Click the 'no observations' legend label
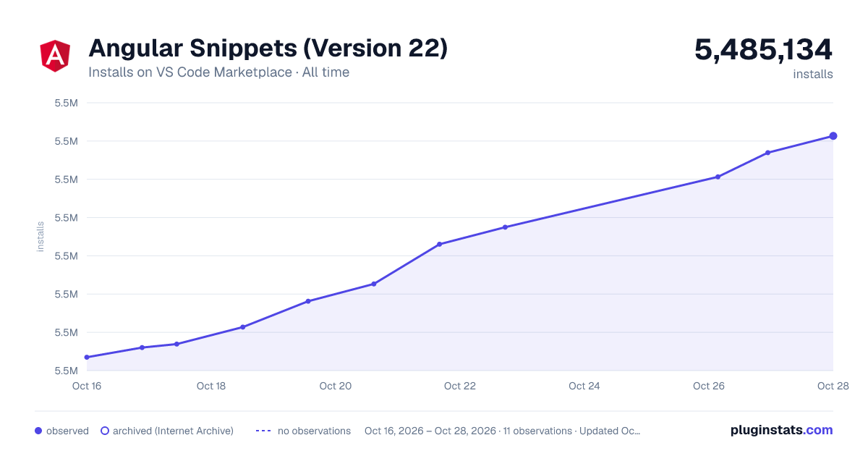This screenshot has width=868, height=456. point(314,431)
